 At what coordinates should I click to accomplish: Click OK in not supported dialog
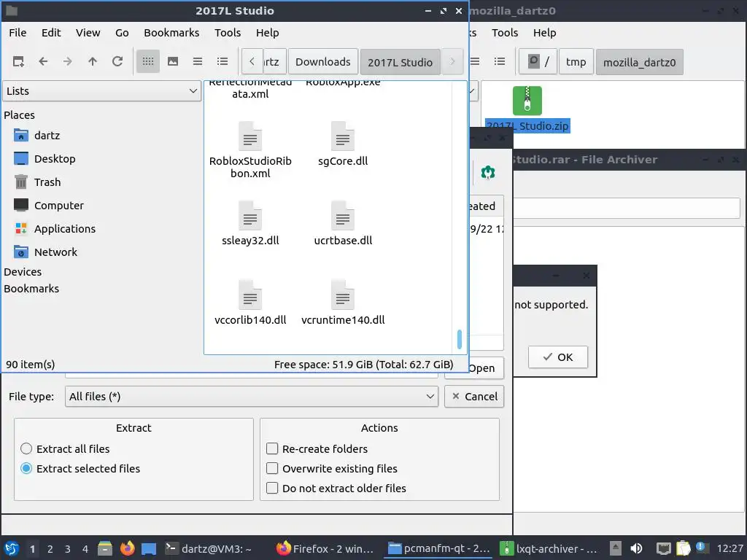click(x=558, y=357)
